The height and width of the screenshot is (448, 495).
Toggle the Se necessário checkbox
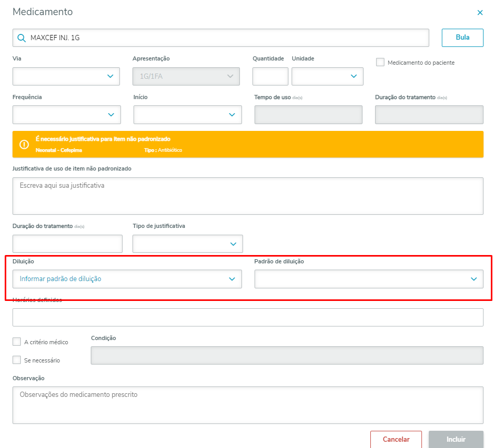pyautogui.click(x=17, y=360)
